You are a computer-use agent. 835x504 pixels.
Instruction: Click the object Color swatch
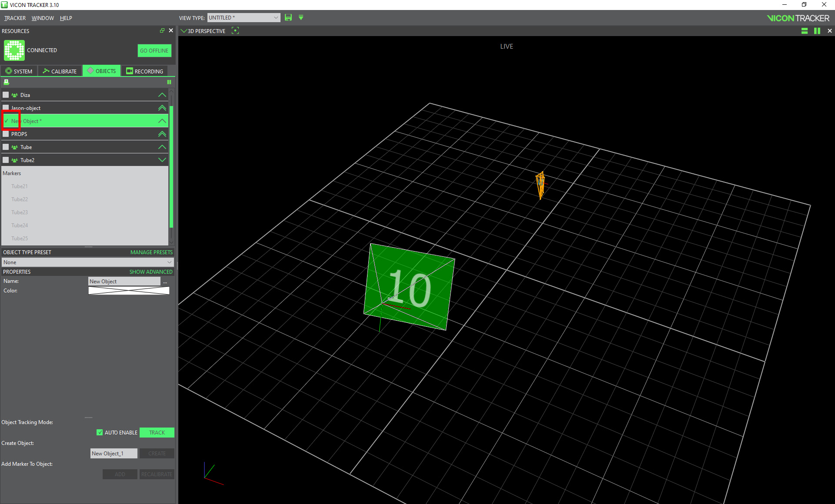[129, 291]
